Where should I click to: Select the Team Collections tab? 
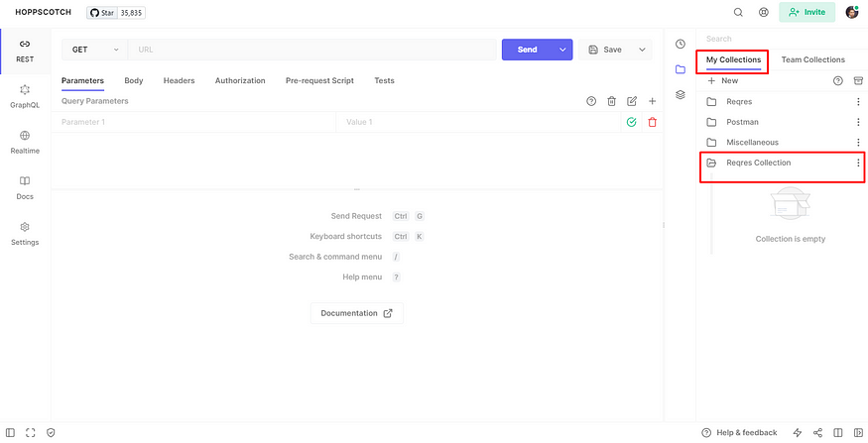(812, 59)
